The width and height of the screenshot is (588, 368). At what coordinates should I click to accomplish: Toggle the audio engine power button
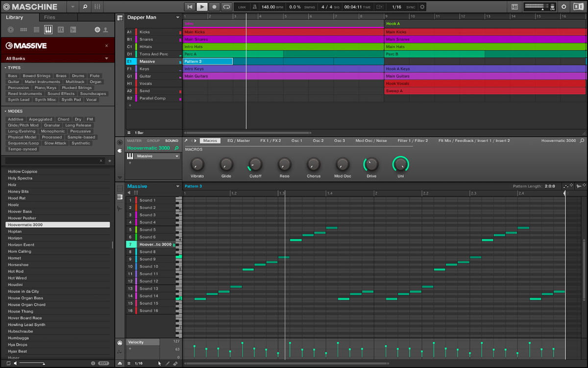click(563, 7)
